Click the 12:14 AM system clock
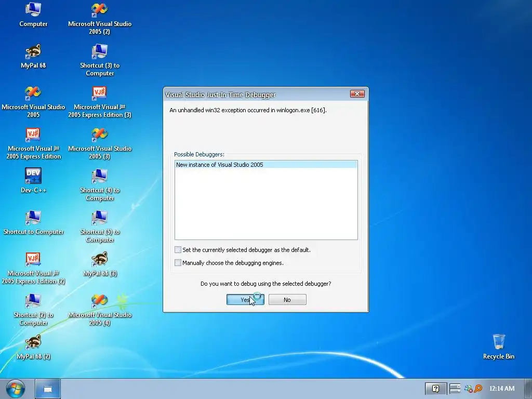Screen dimensions: 532x399 pyautogui.click(x=502, y=389)
